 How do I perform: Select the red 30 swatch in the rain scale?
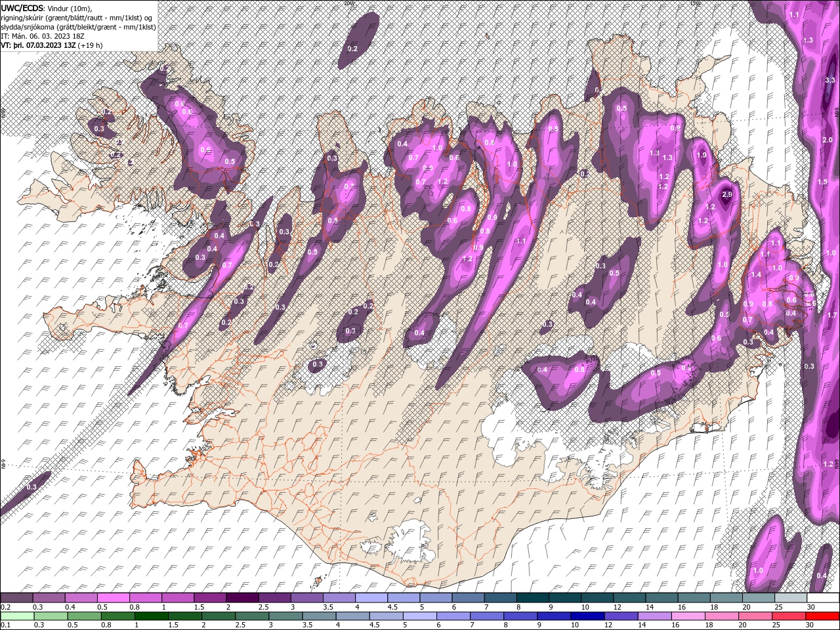[822, 616]
